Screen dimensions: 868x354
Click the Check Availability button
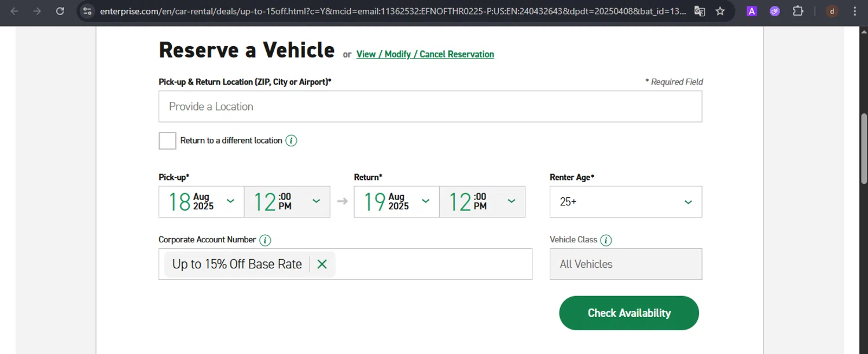(x=628, y=313)
